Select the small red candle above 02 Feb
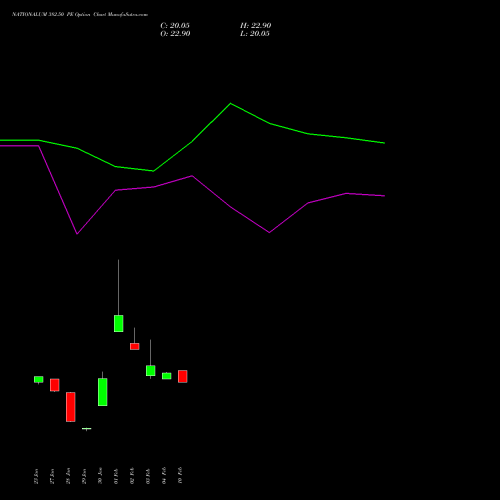 (x=135, y=346)
